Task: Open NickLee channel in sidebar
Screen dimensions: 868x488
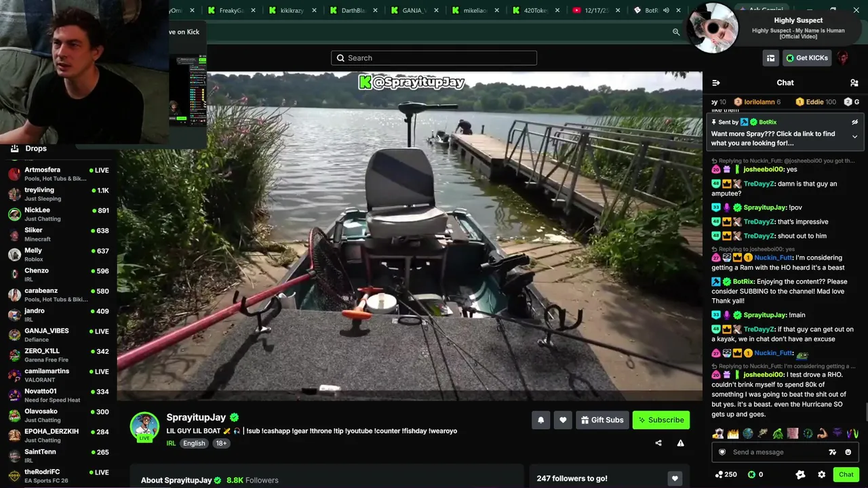Action: coord(58,214)
